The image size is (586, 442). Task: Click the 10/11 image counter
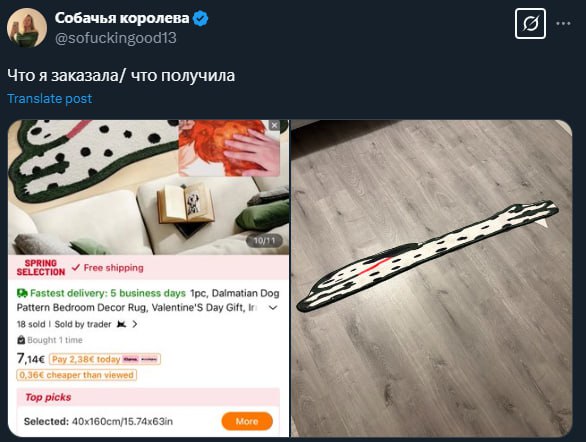(x=264, y=241)
